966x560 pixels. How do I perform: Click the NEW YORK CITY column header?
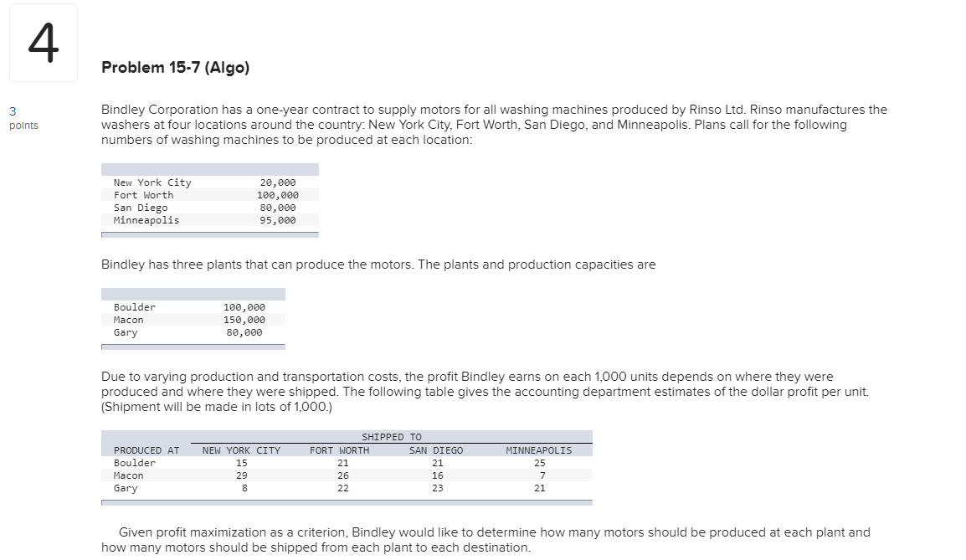pyautogui.click(x=241, y=450)
